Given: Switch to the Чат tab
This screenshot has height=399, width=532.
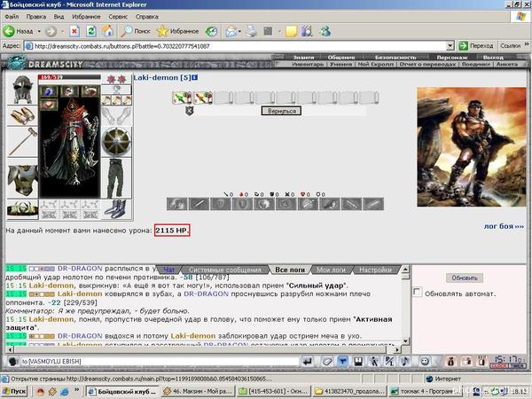Looking at the screenshot, I should [169, 270].
